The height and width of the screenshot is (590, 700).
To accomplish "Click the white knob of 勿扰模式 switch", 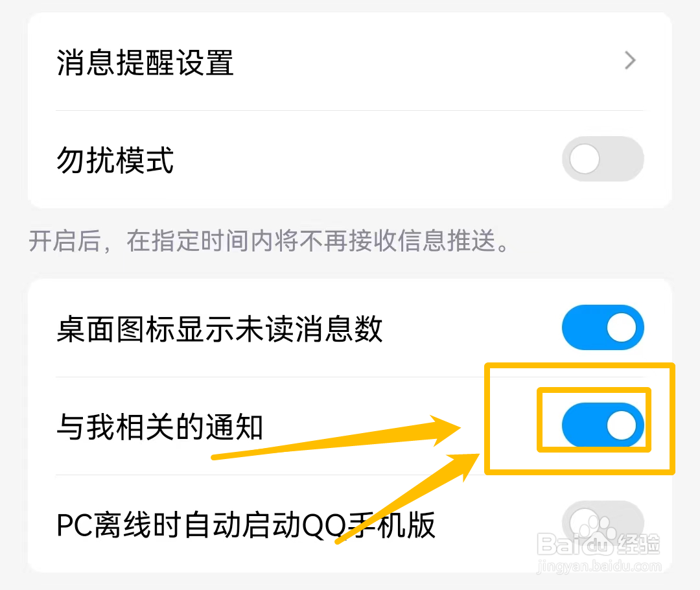I will (x=585, y=159).
